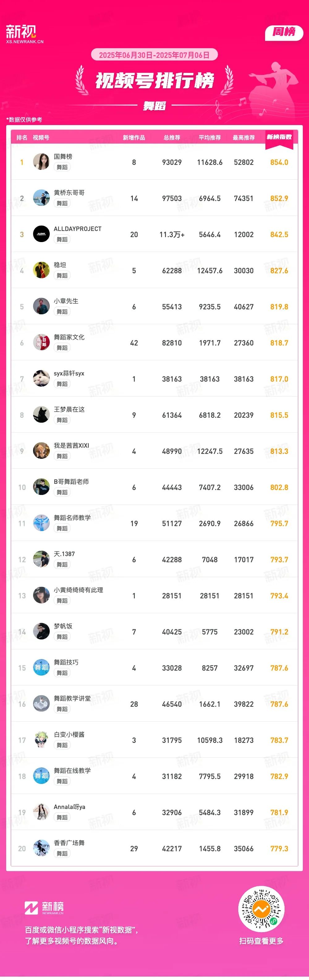309x980 pixels.
Task: Click the 舞蹈技巧 blue avatar icon
Action: 41,668
